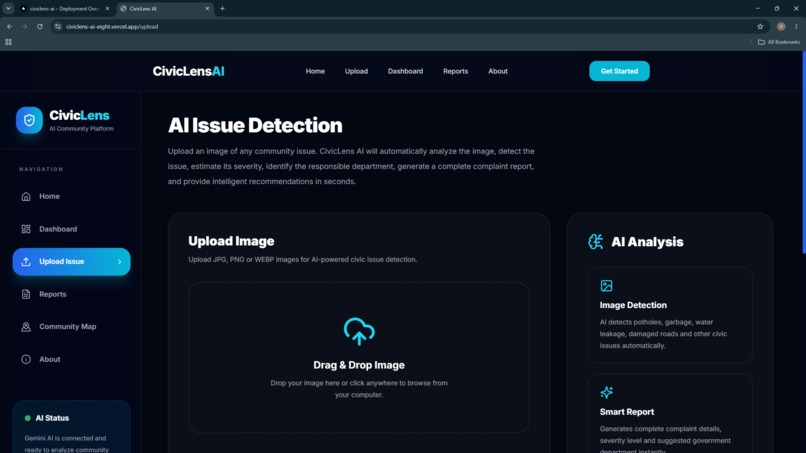Click the AI Issue Detection heading
This screenshot has height=453, width=806.
255,125
